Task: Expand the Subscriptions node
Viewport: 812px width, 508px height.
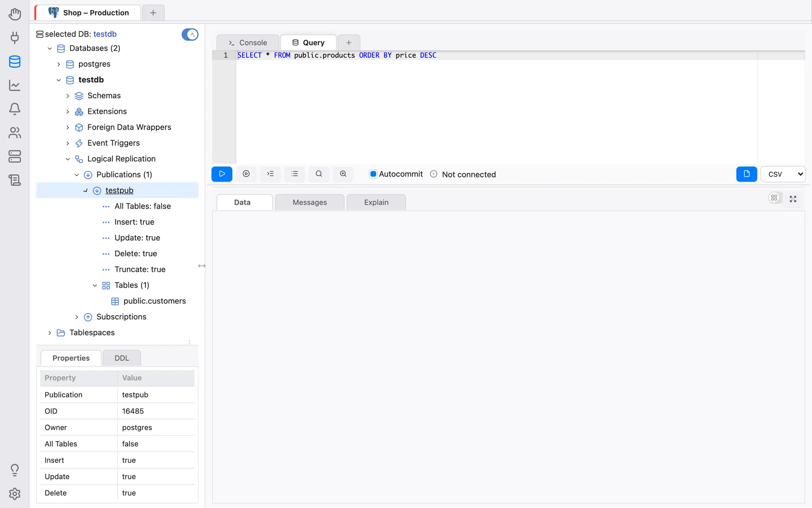Action: [x=77, y=317]
